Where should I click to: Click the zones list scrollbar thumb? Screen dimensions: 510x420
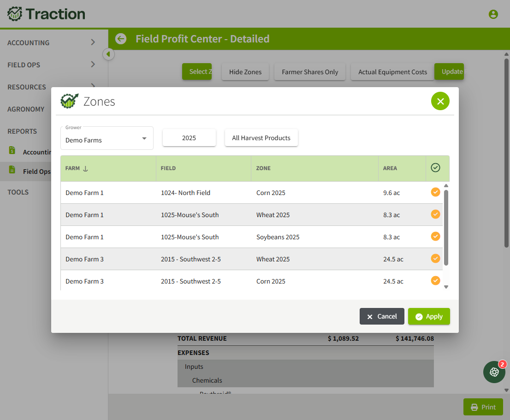tap(446, 228)
